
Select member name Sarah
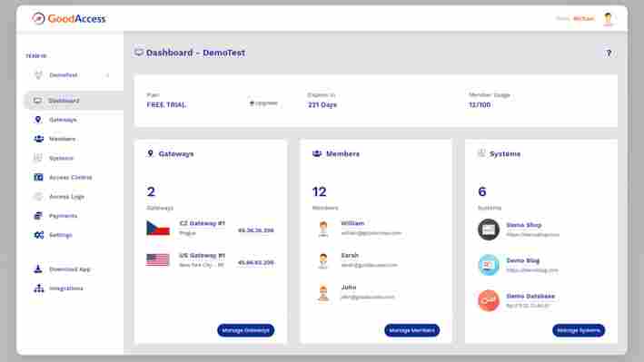350,255
